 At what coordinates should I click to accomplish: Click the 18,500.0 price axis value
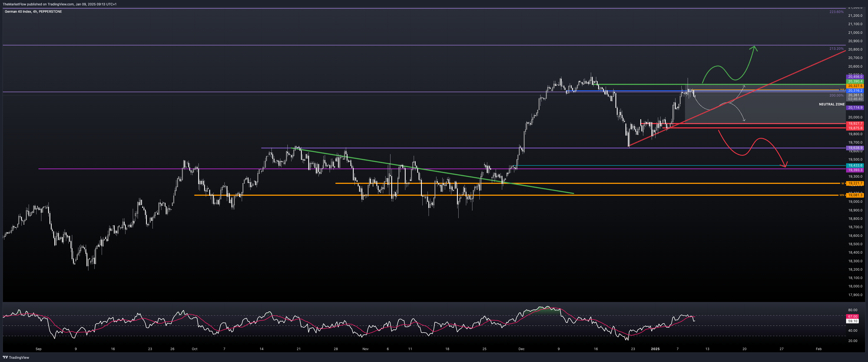tap(855, 244)
